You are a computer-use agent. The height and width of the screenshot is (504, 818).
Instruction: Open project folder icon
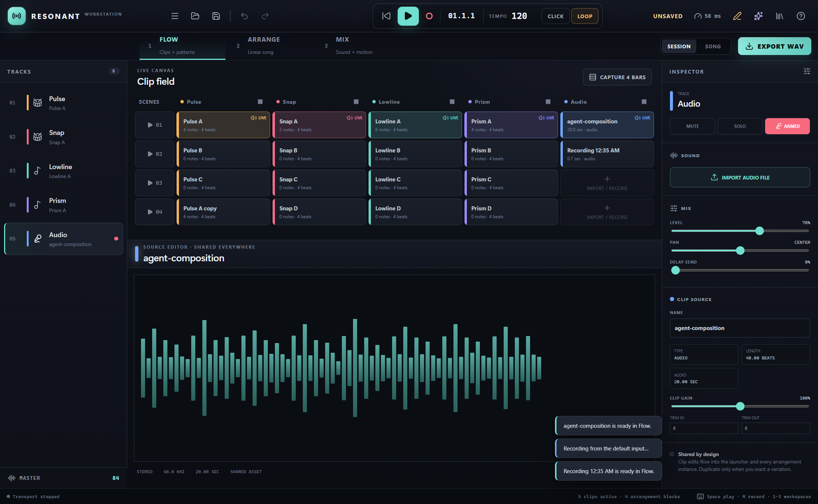click(x=195, y=16)
